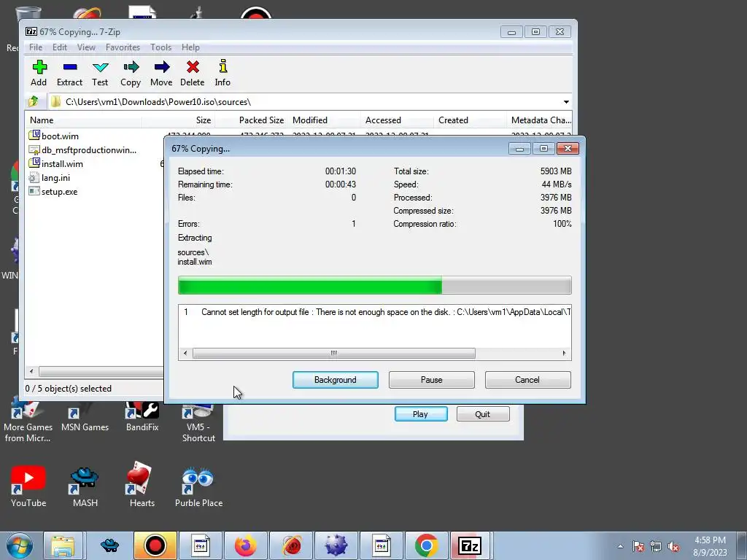Open Windows Explorer from the taskbar
Image resolution: width=747 pixels, height=560 pixels.
pos(64,545)
